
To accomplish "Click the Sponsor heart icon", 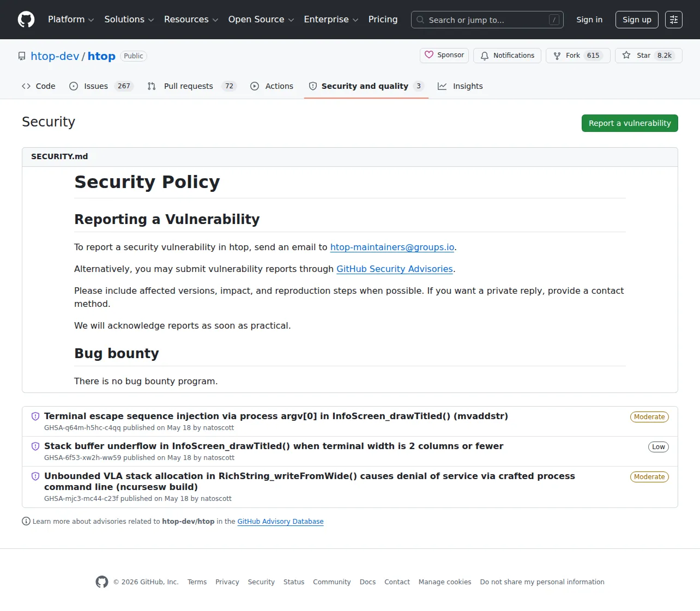I will pos(429,55).
